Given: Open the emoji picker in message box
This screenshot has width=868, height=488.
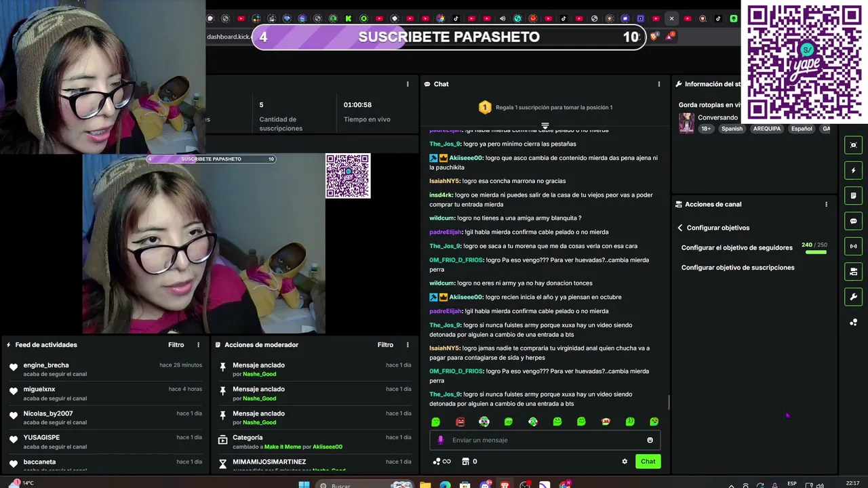Looking at the screenshot, I should [x=650, y=440].
